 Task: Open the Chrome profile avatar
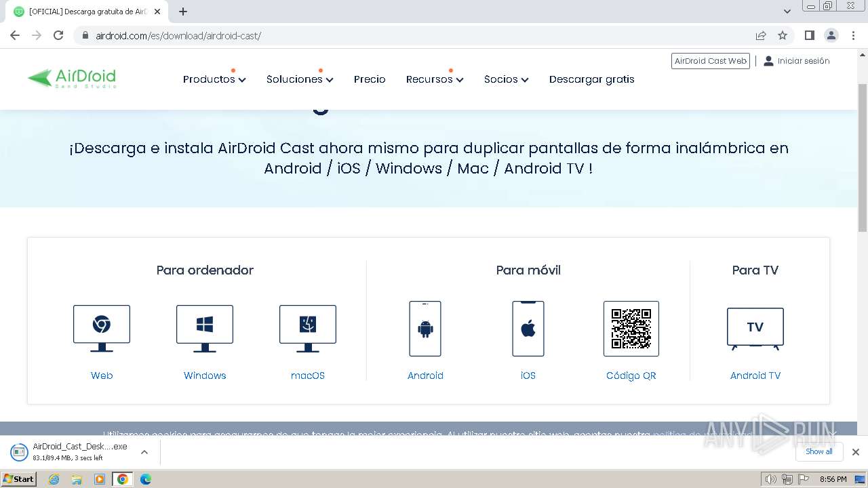tap(831, 35)
